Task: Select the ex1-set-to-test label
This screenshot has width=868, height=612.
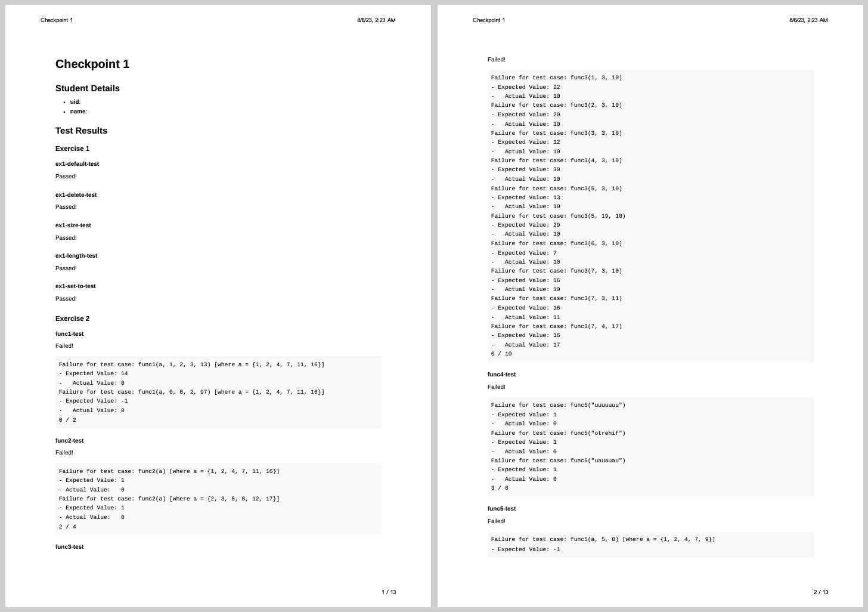Action: [x=75, y=286]
